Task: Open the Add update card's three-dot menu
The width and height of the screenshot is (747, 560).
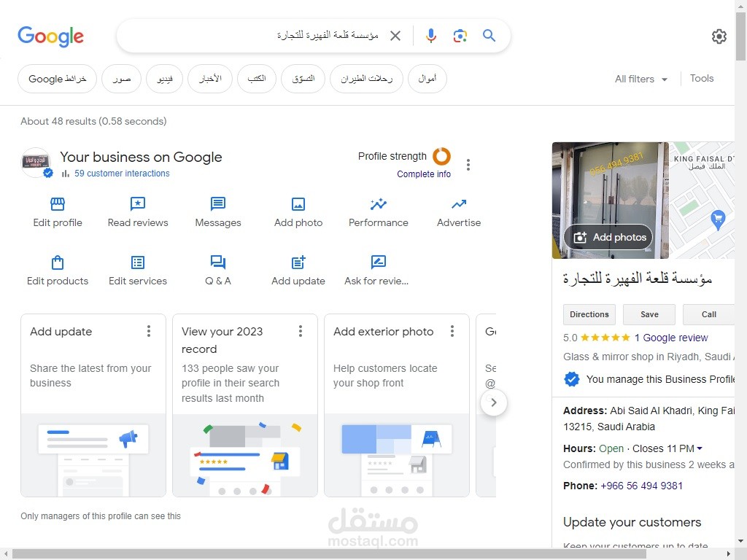Action: pyautogui.click(x=149, y=332)
